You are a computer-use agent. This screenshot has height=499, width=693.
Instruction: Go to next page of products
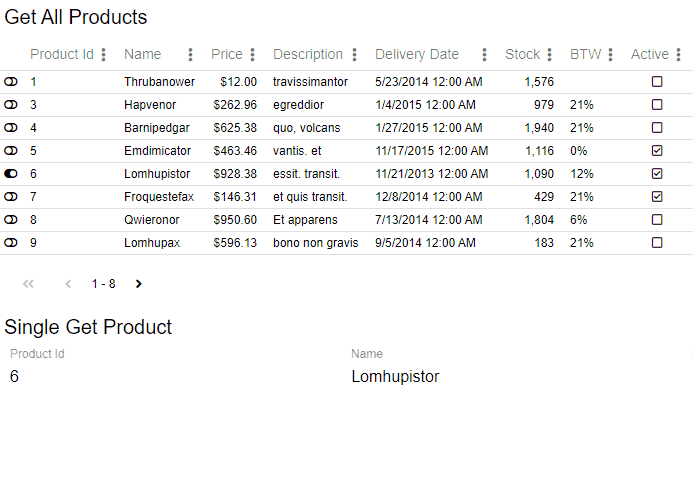pyautogui.click(x=139, y=284)
